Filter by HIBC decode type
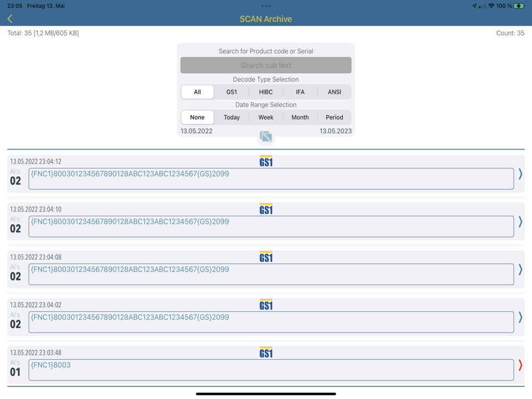The image size is (532, 399). coord(265,92)
